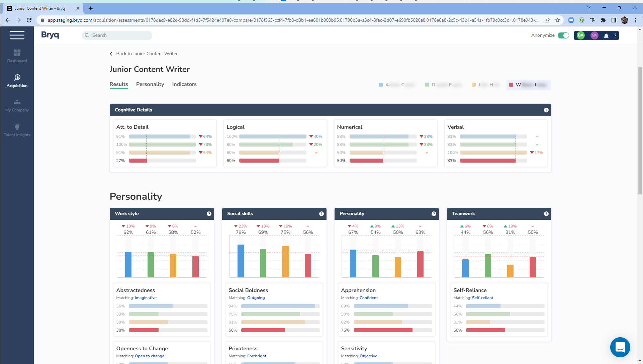Viewport: 643px width, 364px height.
Task: Click the Matching Imaginative link under Abstractedness
Action: click(146, 298)
